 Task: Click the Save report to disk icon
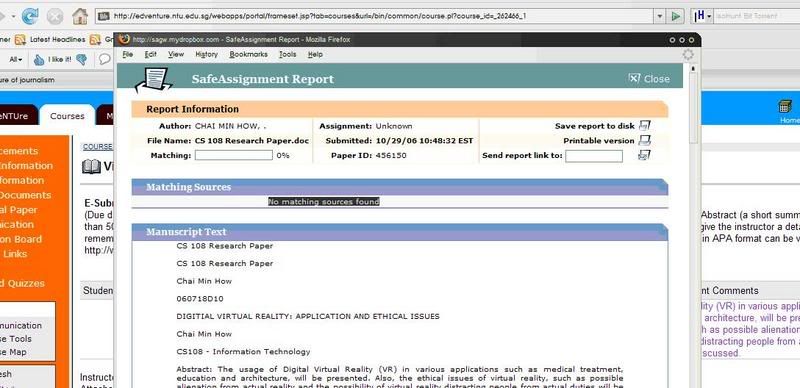pyautogui.click(x=644, y=126)
